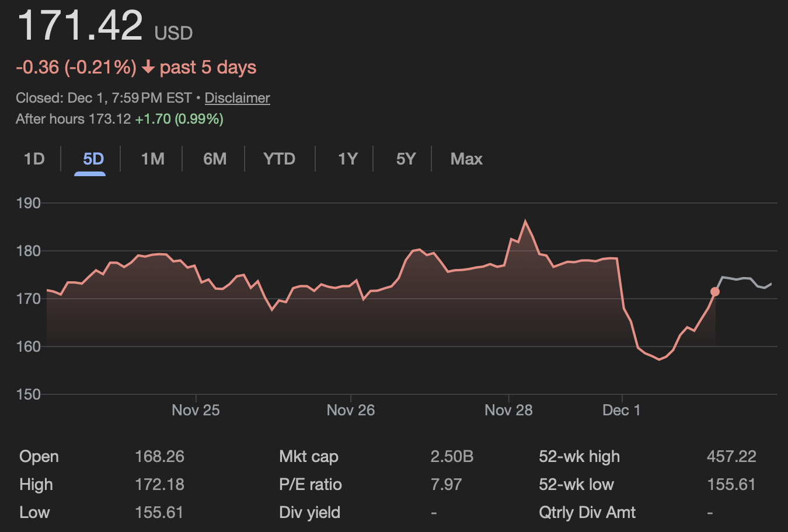This screenshot has height=532, width=788.
Task: Click the Nov 26 date axis label
Action: pyautogui.click(x=350, y=410)
